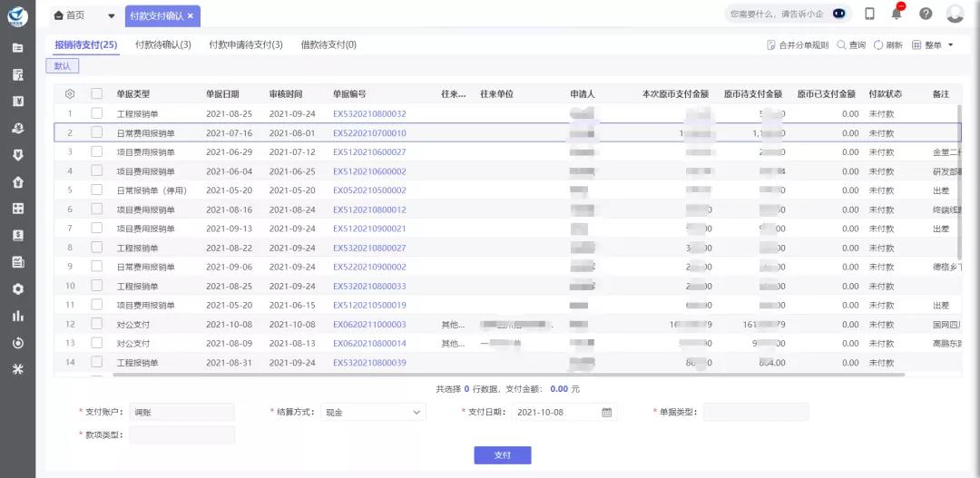980x478 pixels.
Task: Toggle the select-all header checkbox
Action: click(x=96, y=93)
